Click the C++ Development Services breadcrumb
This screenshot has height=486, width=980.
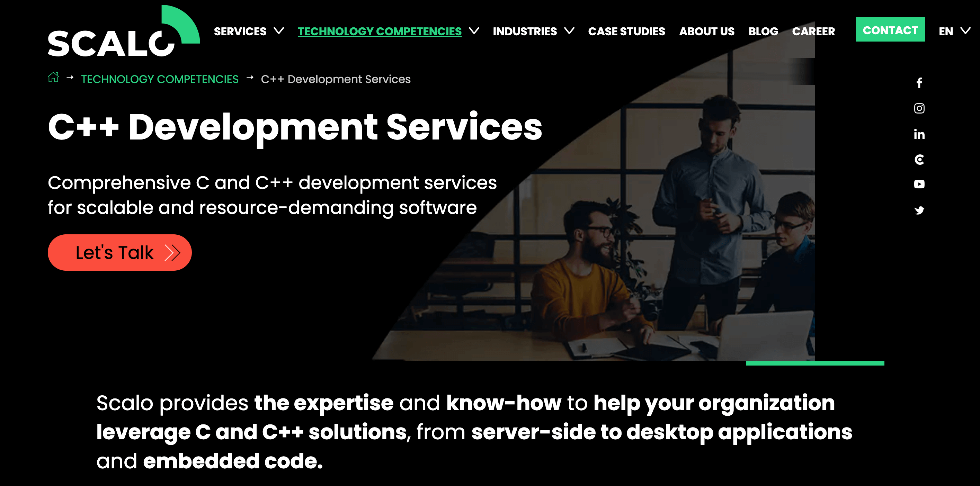point(336,79)
